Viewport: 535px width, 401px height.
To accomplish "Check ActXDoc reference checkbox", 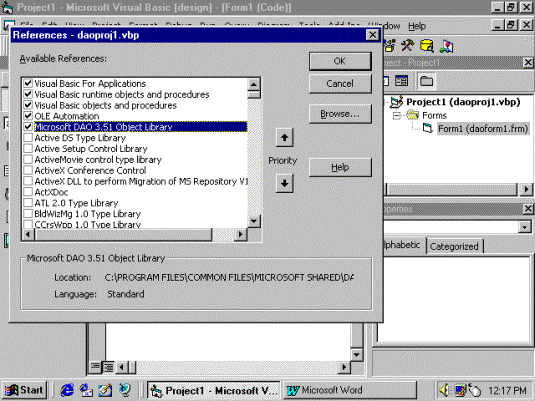I will coord(28,192).
